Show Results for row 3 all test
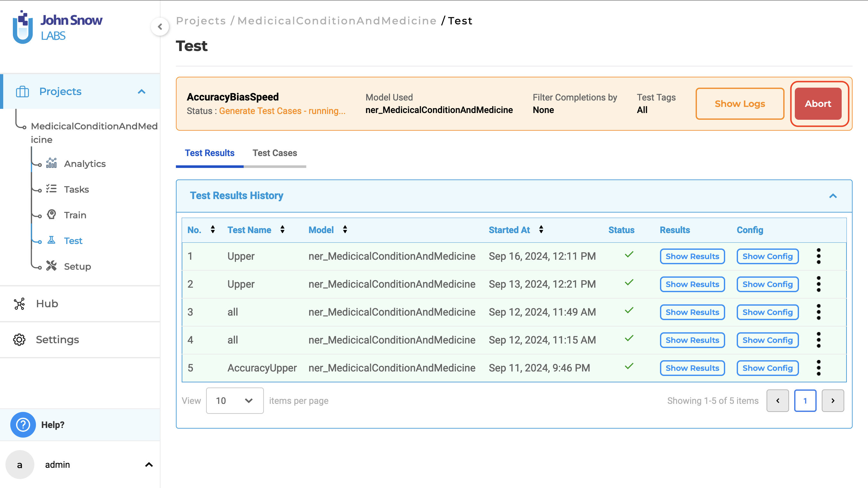 (x=692, y=312)
